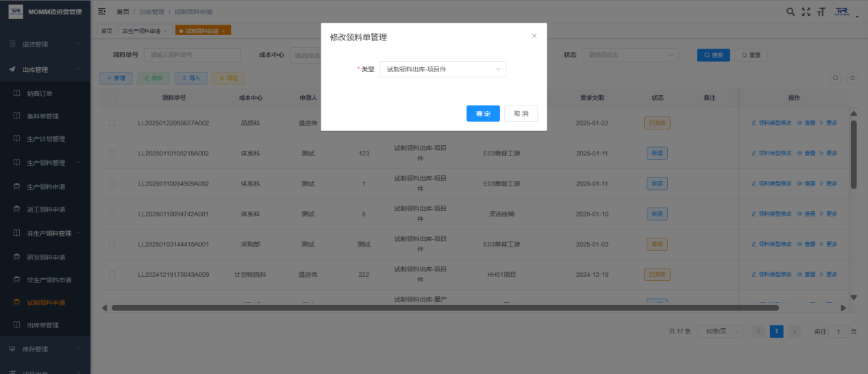Click the book icon beside 生产计划管理

coord(18,139)
